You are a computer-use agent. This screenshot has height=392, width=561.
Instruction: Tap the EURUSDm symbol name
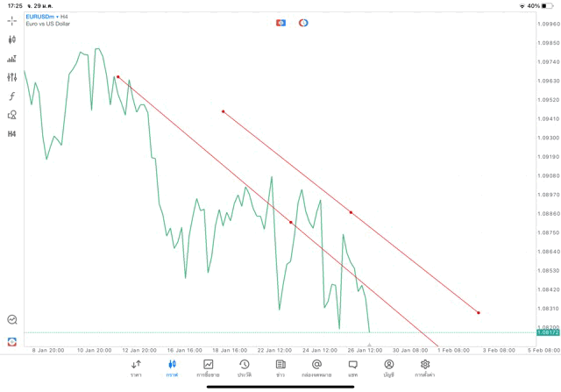(44, 17)
